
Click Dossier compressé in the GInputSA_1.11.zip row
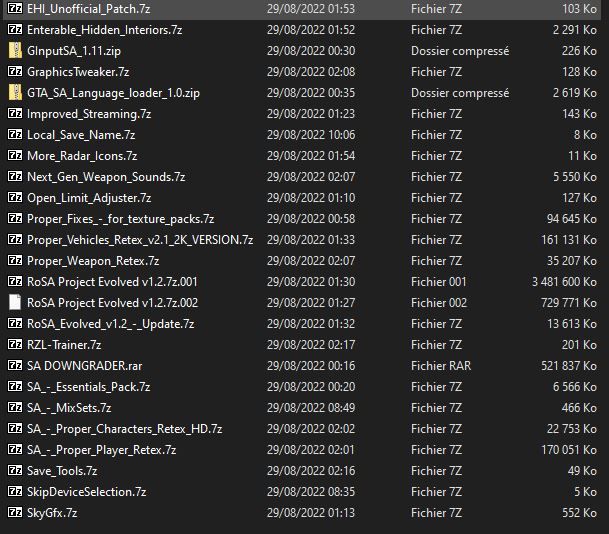[x=460, y=51]
